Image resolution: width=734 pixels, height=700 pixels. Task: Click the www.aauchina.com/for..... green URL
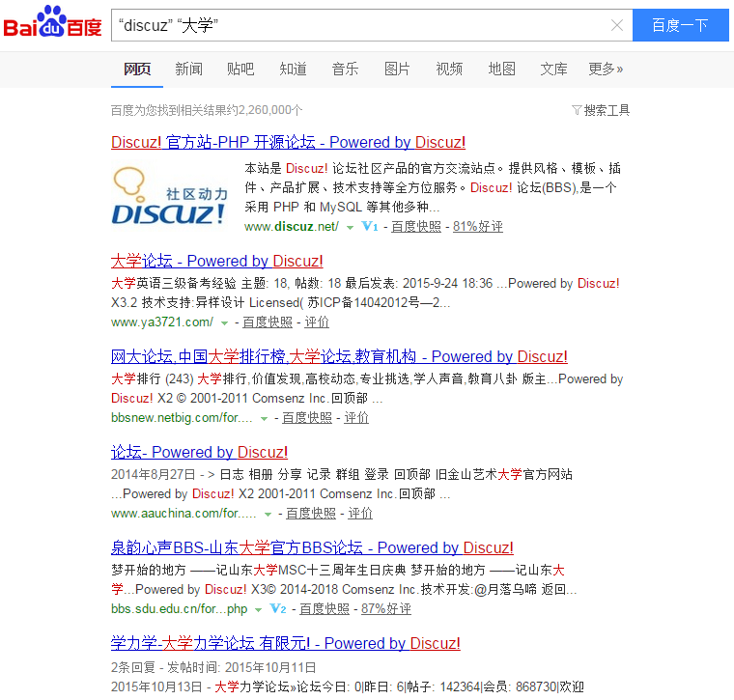tap(183, 514)
